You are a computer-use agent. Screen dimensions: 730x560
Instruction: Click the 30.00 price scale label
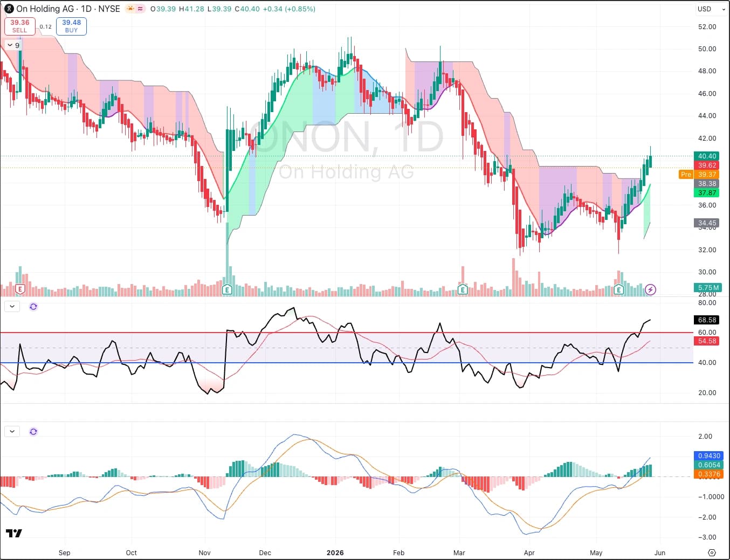(x=707, y=272)
